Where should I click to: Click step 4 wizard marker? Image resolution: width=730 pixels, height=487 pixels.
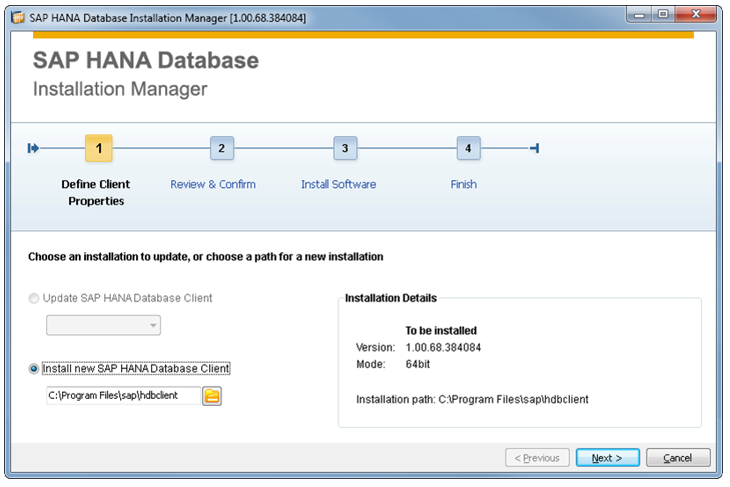coord(468,148)
